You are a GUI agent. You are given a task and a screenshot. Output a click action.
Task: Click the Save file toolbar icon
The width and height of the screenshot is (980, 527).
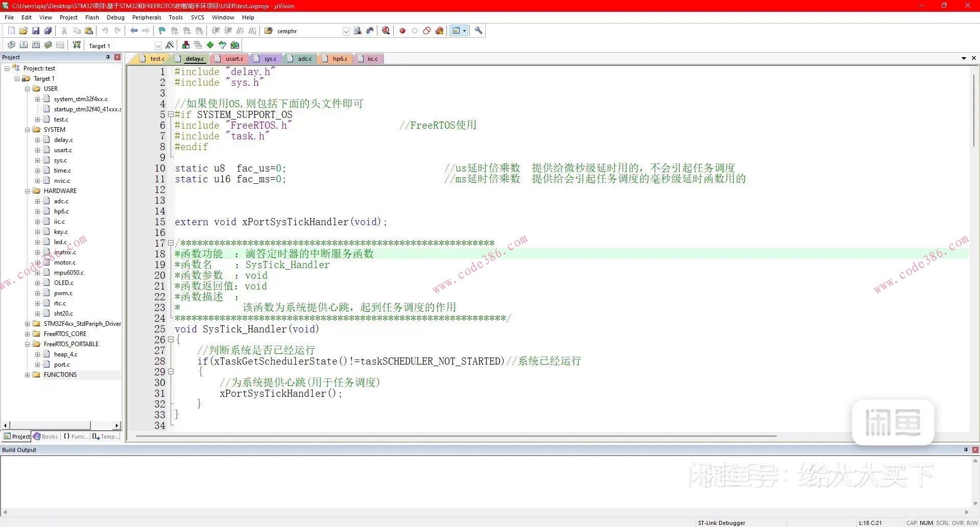(x=36, y=31)
